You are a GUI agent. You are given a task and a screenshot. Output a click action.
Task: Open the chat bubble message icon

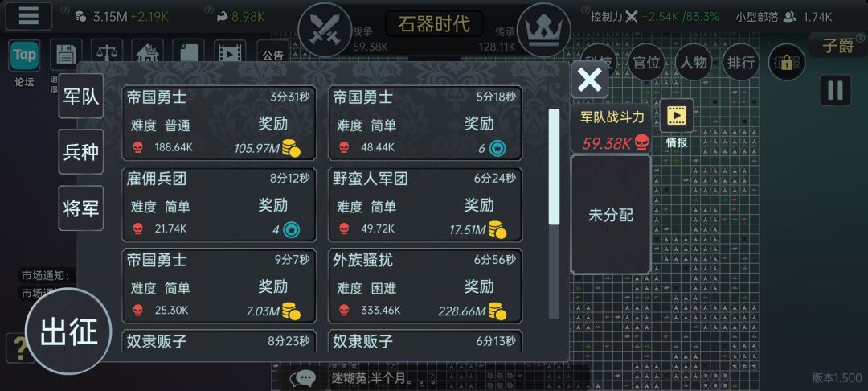coord(303,378)
